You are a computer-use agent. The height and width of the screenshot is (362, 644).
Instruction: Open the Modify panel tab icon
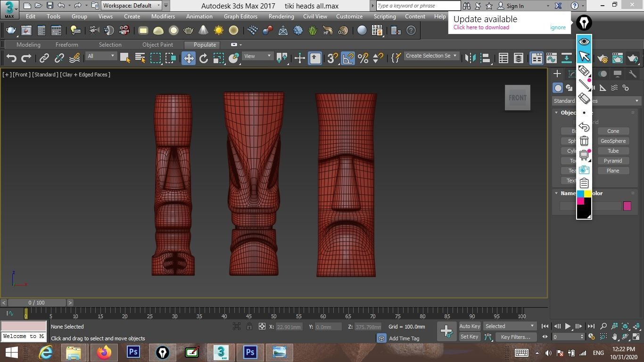coord(572,74)
